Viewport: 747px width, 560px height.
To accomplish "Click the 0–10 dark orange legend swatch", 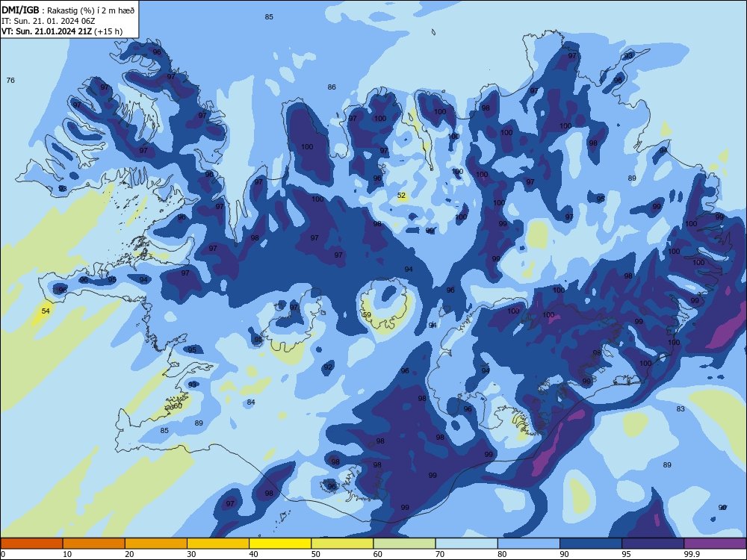I will pyautogui.click(x=31, y=544).
